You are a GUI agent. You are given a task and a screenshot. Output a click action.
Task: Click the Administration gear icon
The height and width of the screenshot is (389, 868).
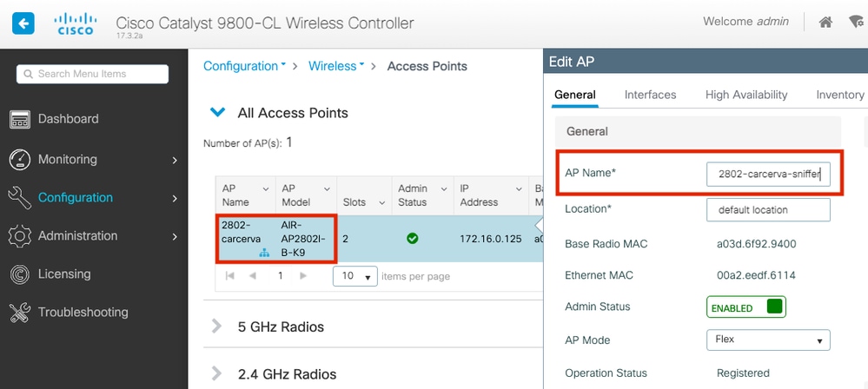point(20,235)
